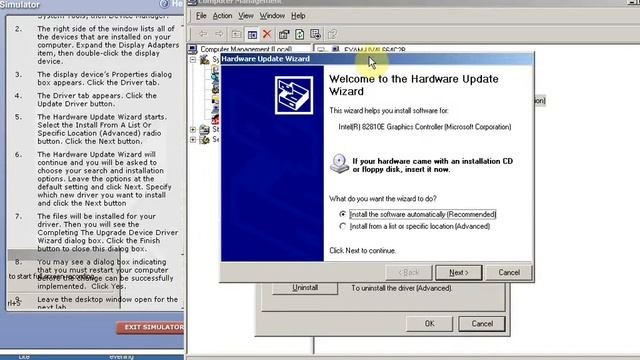Click 'Welcome to the Hardware Update Wizard' heading
The height and width of the screenshot is (360, 640).
point(413,85)
